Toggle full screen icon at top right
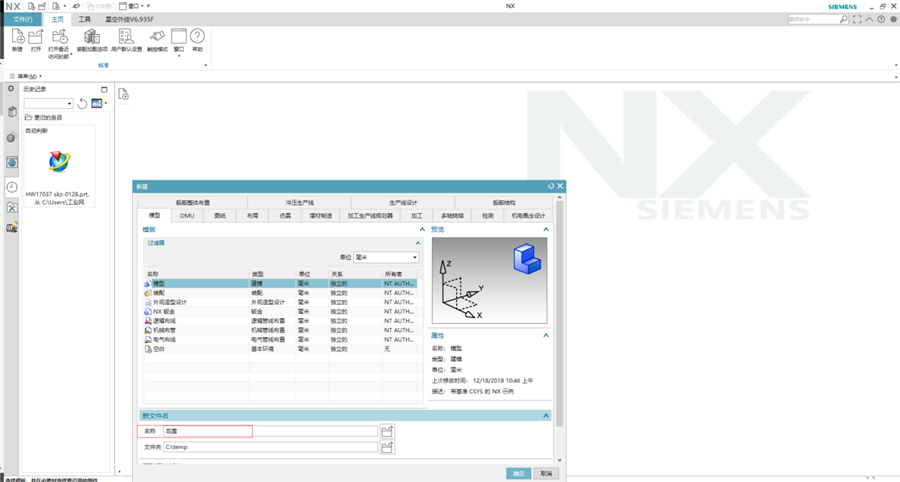The height and width of the screenshot is (482, 900). click(857, 20)
